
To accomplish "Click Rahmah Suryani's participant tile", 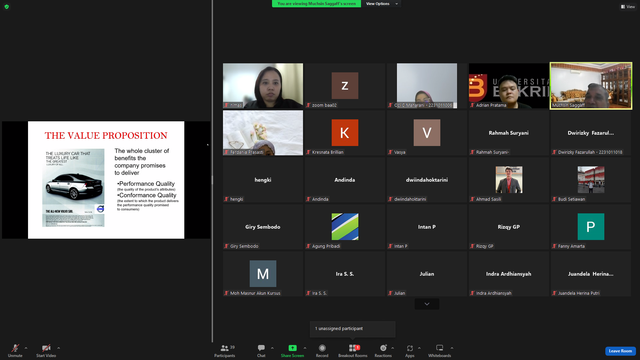I will point(509,133).
